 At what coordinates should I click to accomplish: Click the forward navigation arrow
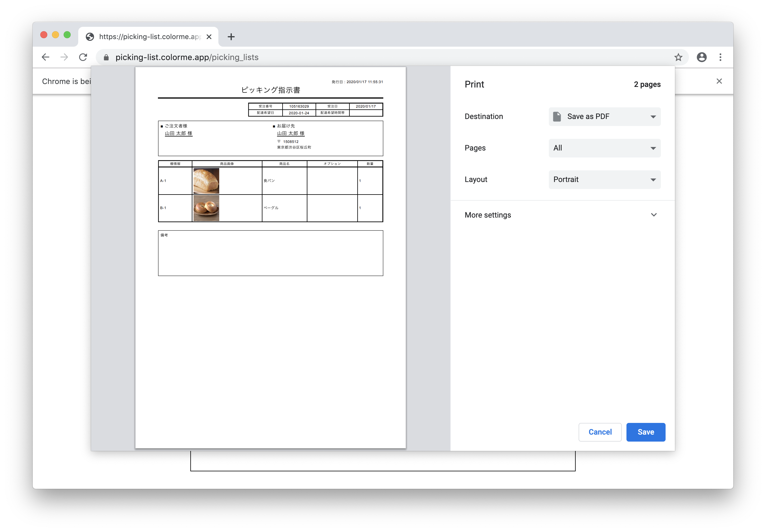64,57
